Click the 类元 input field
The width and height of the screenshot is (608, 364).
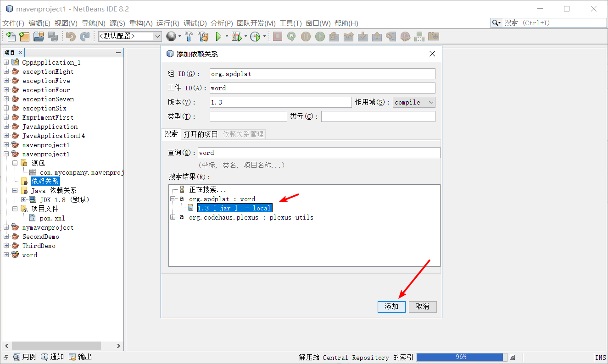(x=378, y=116)
